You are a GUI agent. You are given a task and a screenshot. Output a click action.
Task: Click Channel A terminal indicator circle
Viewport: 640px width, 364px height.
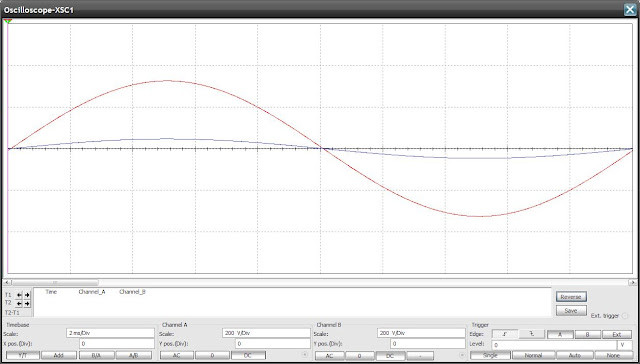click(x=305, y=355)
